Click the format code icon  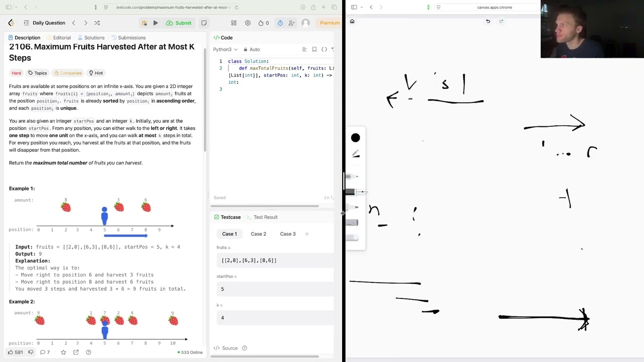304,49
